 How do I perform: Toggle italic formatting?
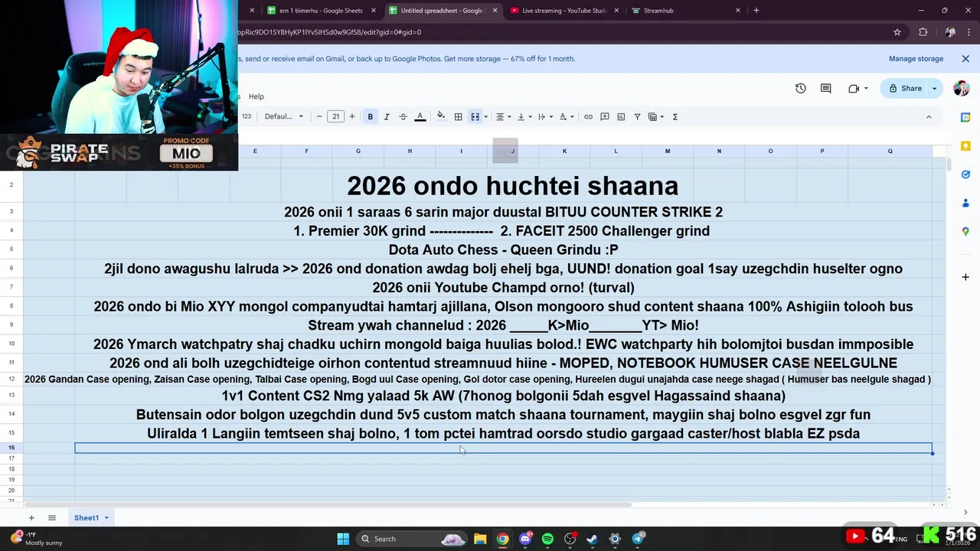tap(387, 116)
